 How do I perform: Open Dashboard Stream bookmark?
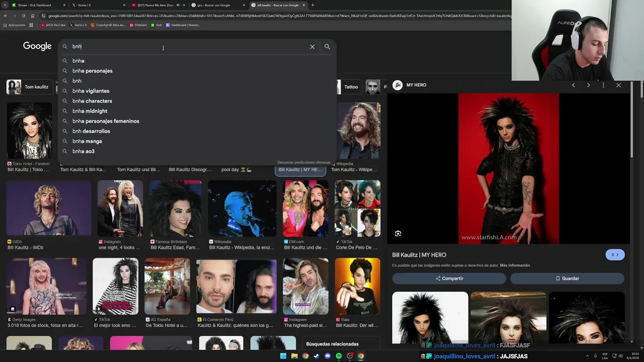click(x=183, y=25)
